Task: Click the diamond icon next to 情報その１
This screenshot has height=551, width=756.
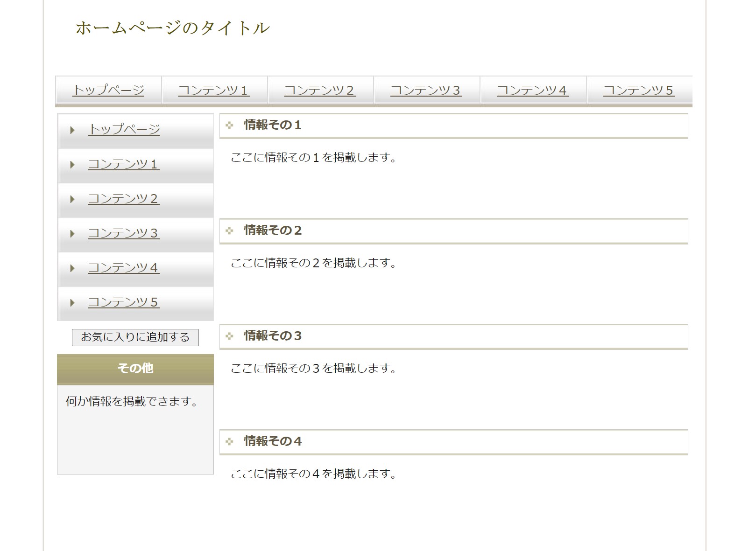Action: (x=229, y=125)
